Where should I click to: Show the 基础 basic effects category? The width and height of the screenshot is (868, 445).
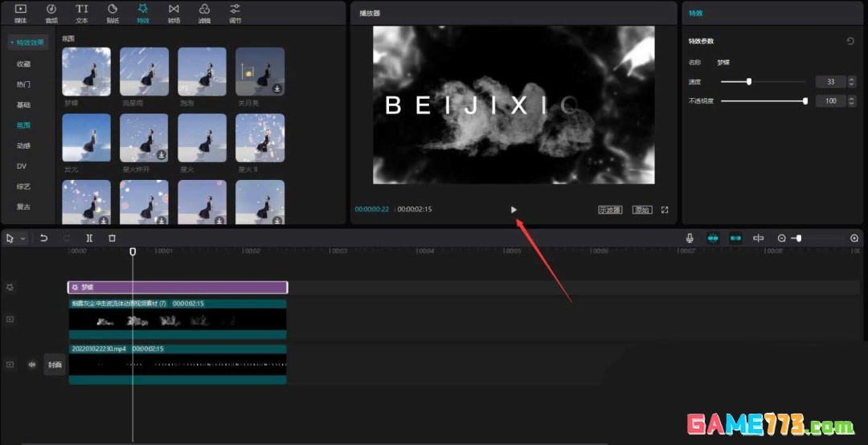(23, 104)
